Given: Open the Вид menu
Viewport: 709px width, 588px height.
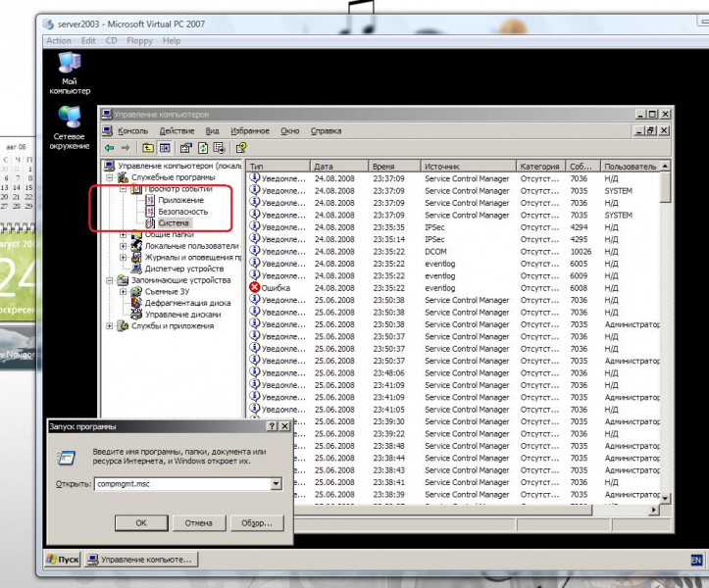Looking at the screenshot, I should pos(212,131).
